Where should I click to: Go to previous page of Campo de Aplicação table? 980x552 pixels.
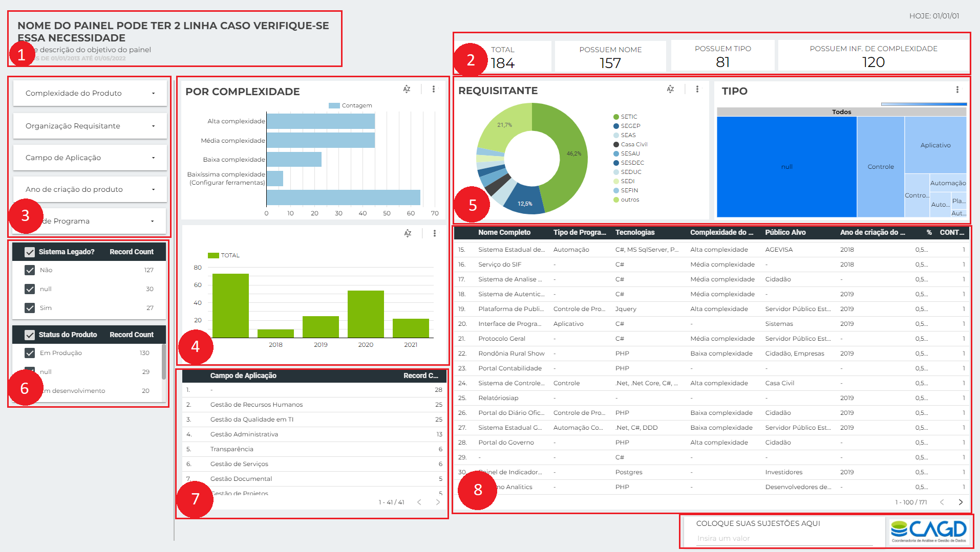click(x=419, y=502)
